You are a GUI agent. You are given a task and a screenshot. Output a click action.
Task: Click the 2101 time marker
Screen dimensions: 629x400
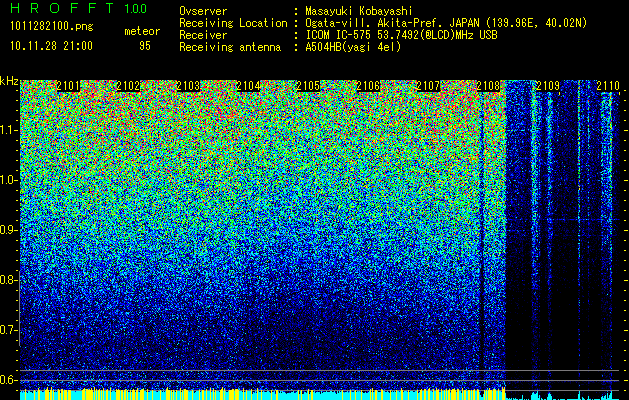(x=68, y=86)
